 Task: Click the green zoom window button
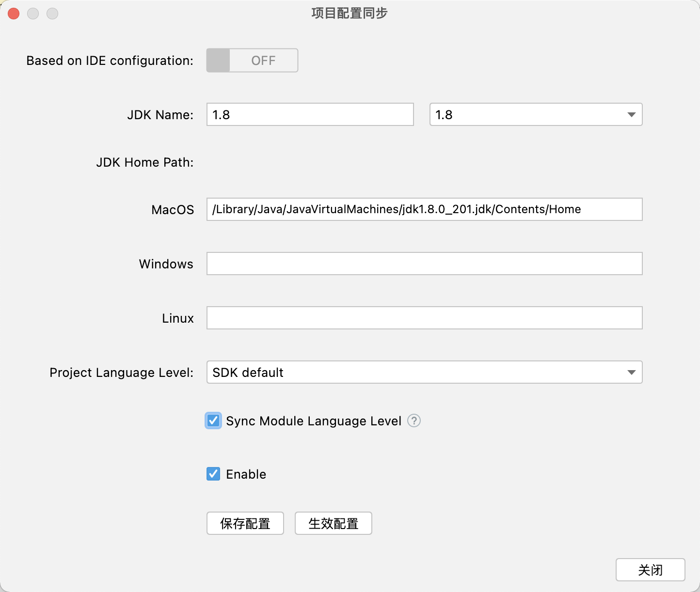click(x=52, y=14)
